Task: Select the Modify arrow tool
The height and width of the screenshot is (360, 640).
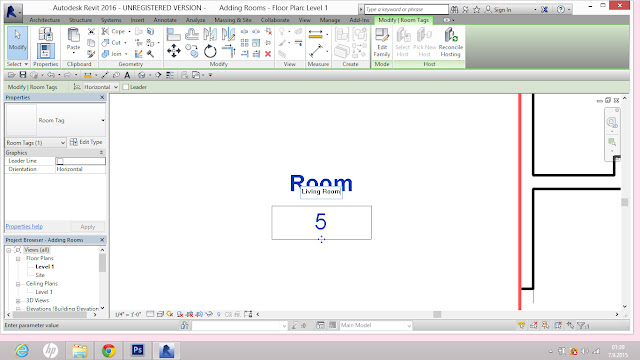Action: coord(18,43)
